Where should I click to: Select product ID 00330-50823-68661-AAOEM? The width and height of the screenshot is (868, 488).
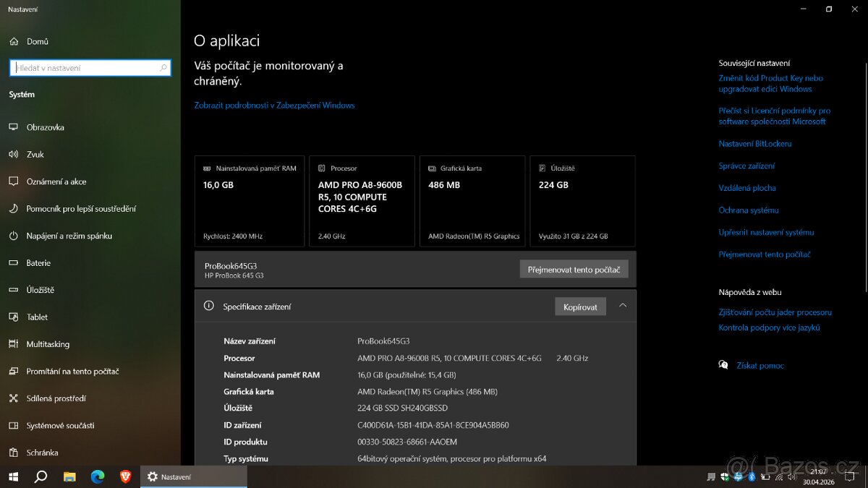click(407, 442)
